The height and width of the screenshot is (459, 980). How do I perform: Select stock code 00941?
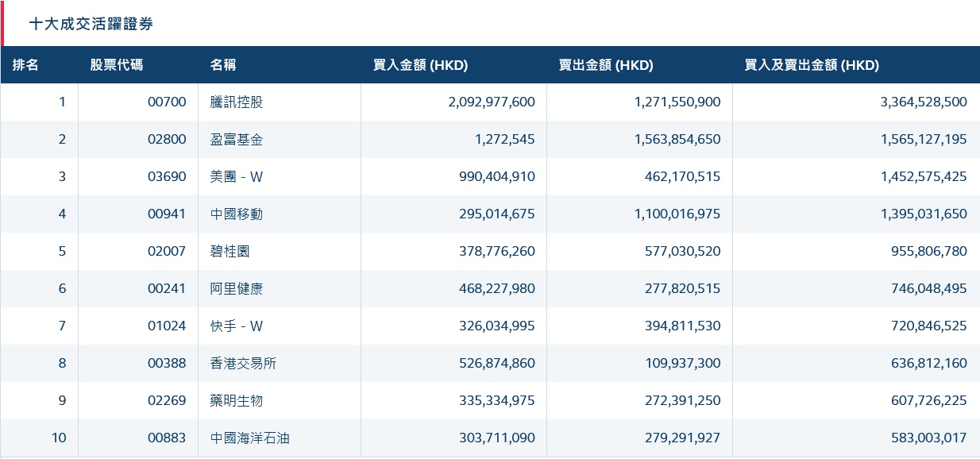coord(167,214)
